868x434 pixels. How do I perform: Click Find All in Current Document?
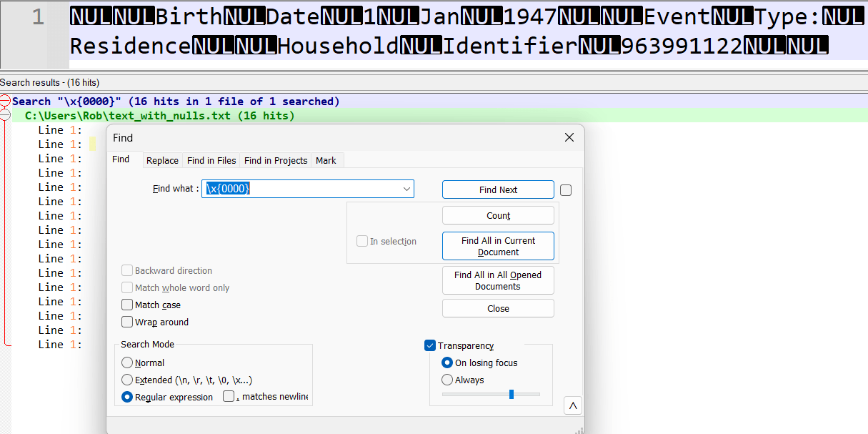(498, 245)
